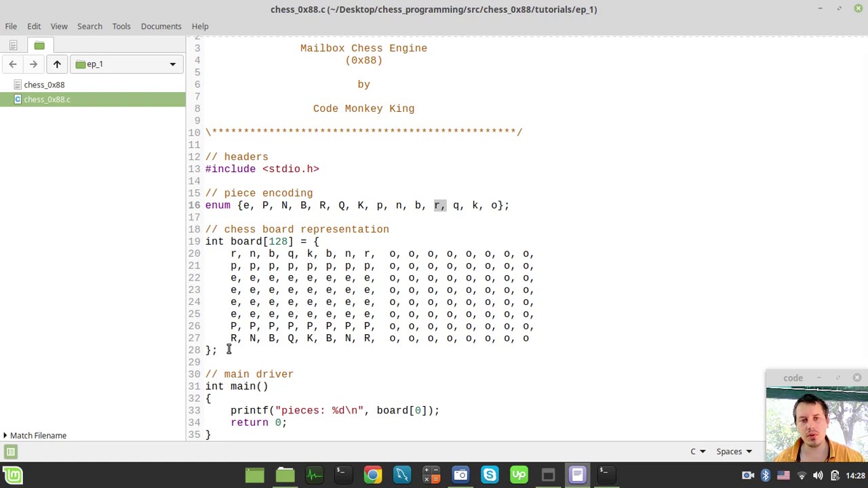The image size is (868, 488).
Task: Open the US keyboard layout flag indicator
Action: click(x=783, y=476)
